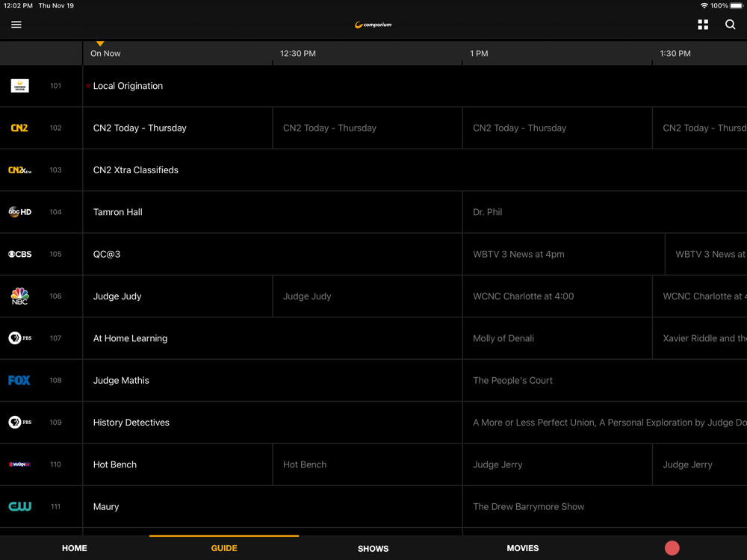This screenshot has height=560, width=747.
Task: Select the FOX channel logo
Action: (19, 380)
